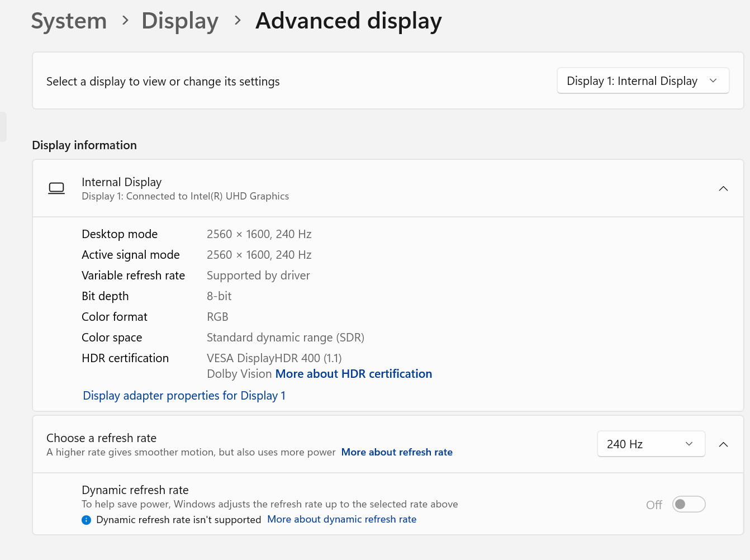Click the laptop icon beside Internal Display

[56, 188]
